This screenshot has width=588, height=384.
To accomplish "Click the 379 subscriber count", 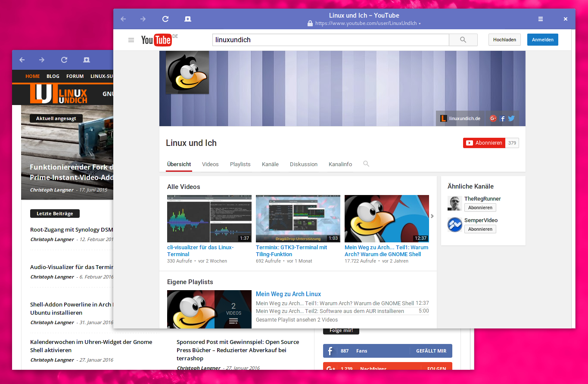I will point(512,143).
